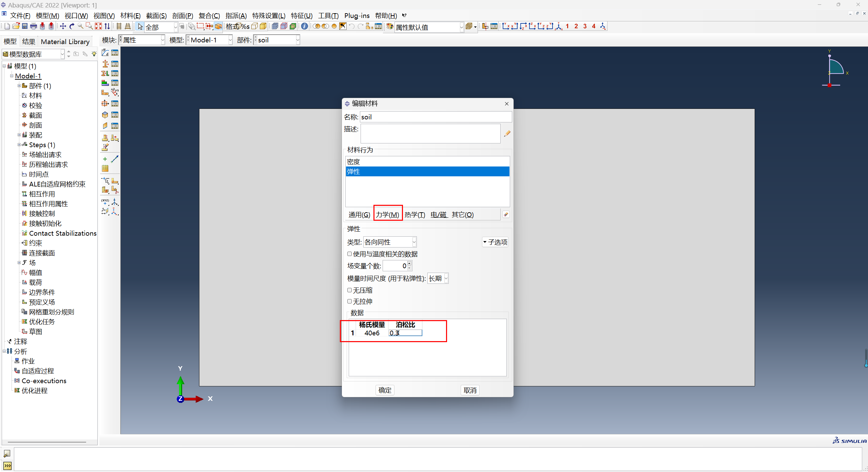Open the 类型 各向同性 dropdown
Viewport: 868px width, 472px height.
click(390, 242)
